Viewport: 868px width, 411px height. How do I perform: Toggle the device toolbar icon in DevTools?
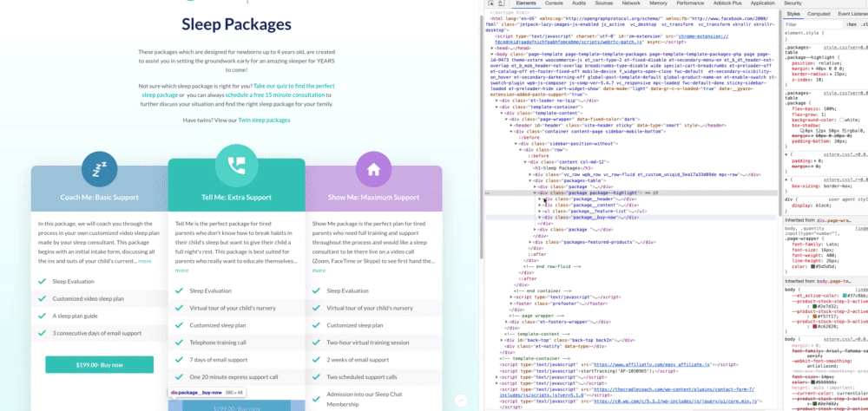[x=501, y=3]
